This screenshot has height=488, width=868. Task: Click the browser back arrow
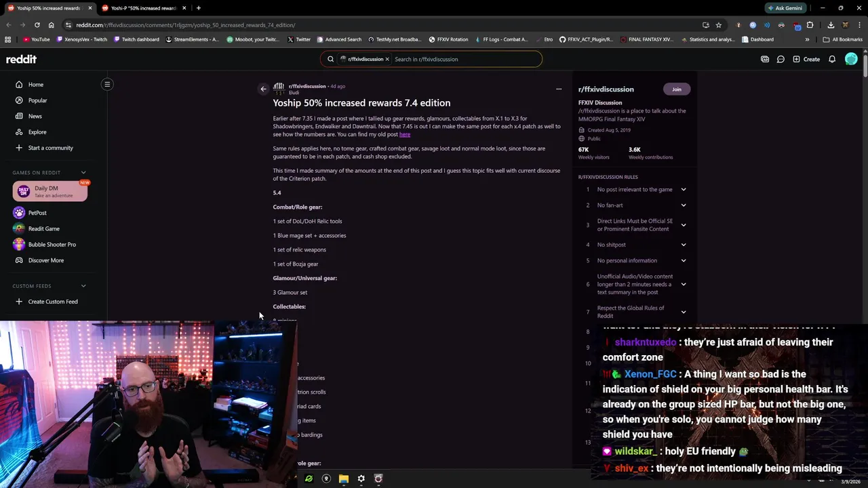[8, 25]
